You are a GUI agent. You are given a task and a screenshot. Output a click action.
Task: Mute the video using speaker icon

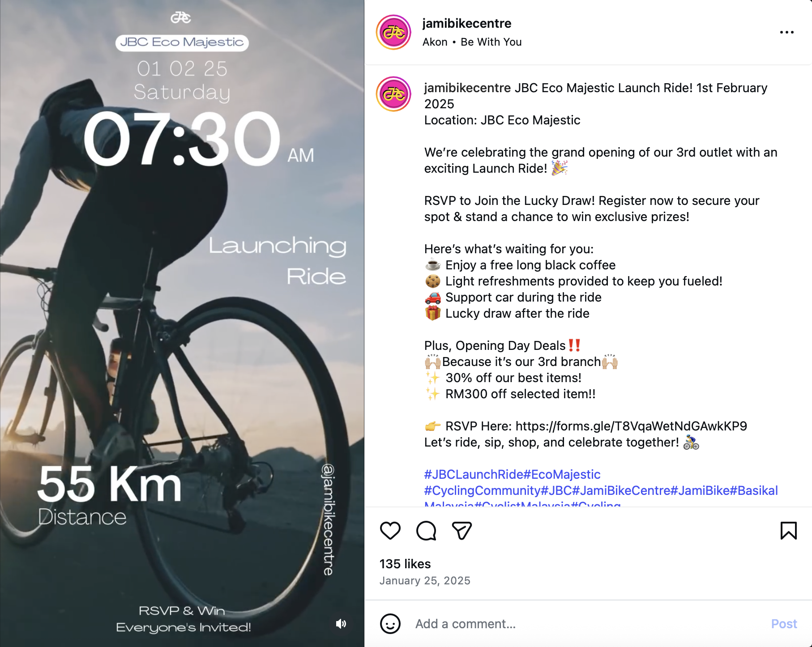[341, 624]
